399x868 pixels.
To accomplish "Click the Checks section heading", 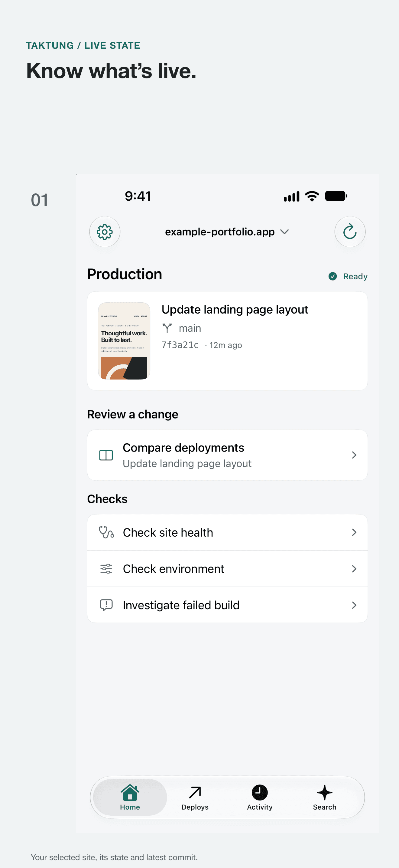I will (107, 499).
